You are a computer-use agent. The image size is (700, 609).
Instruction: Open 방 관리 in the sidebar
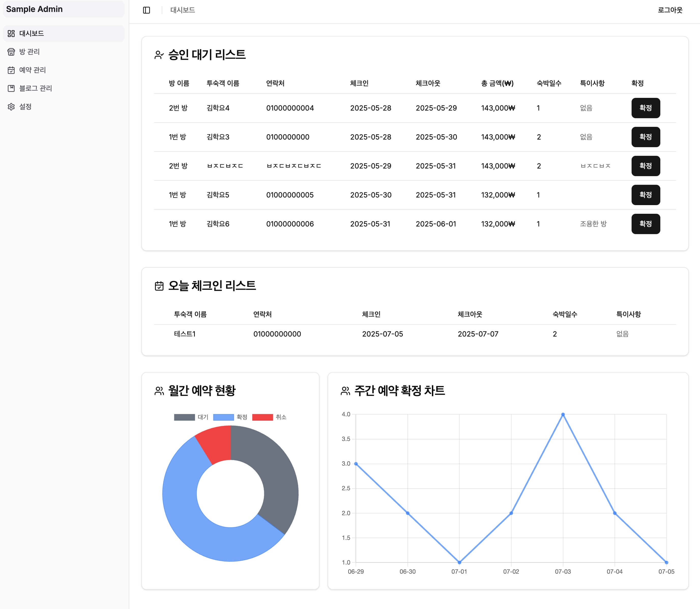[64, 52]
